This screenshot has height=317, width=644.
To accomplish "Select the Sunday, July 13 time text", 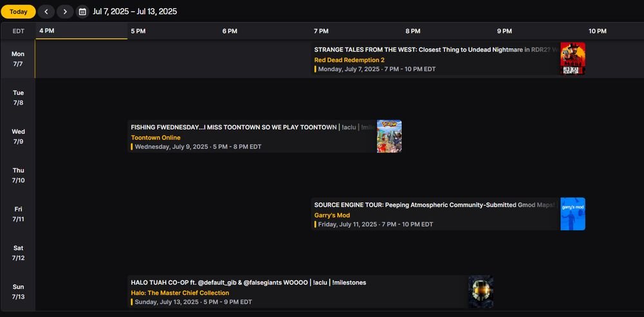I will pyautogui.click(x=193, y=302).
